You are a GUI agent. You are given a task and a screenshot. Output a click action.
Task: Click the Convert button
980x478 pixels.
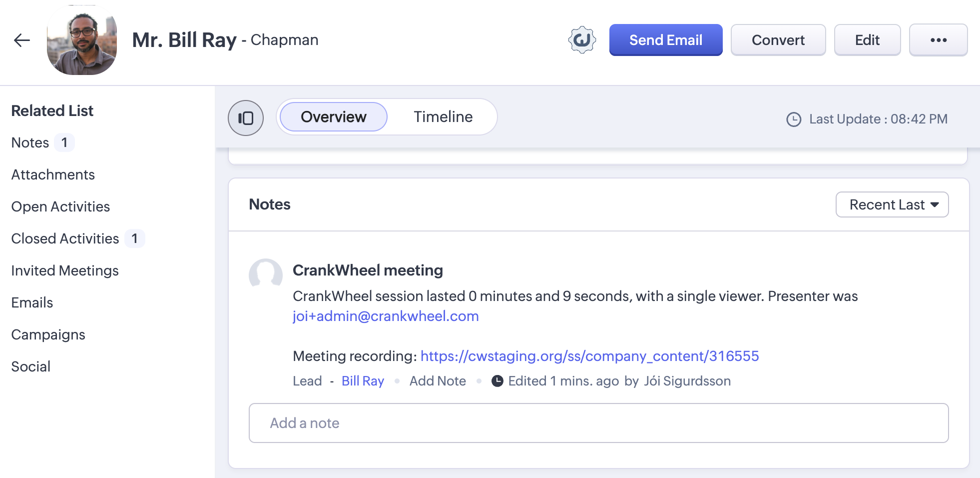click(778, 40)
